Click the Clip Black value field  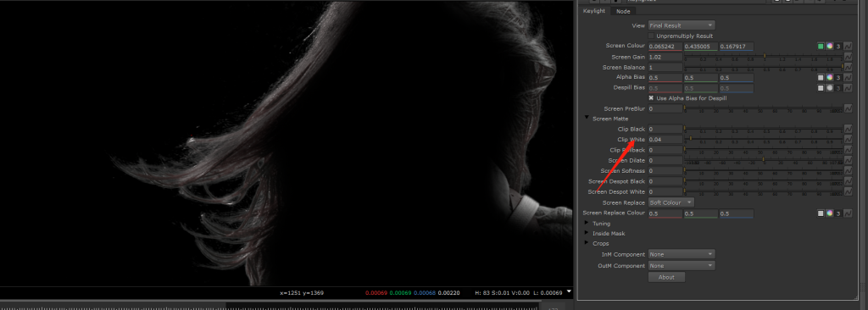[665, 129]
